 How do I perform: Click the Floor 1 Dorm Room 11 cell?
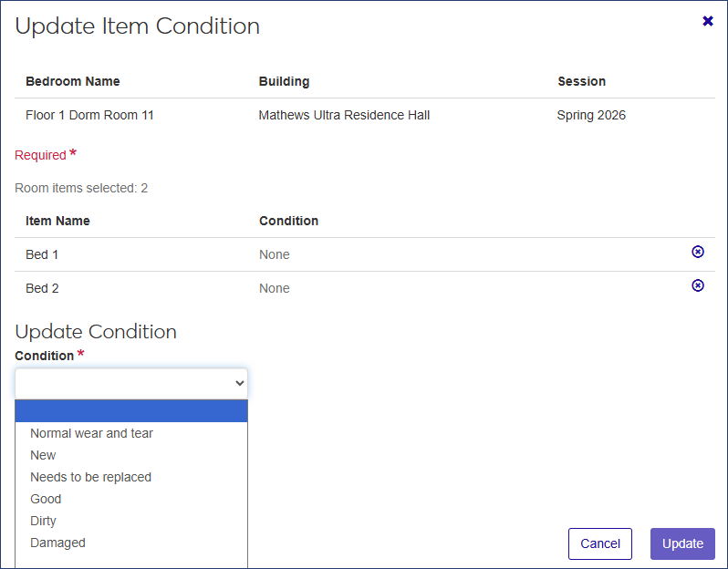pyautogui.click(x=89, y=116)
